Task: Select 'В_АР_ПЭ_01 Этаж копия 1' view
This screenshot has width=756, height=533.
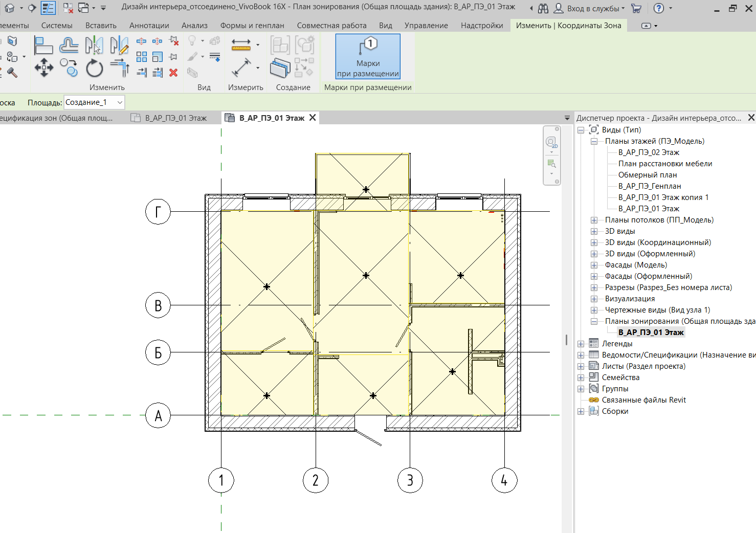Action: click(663, 197)
